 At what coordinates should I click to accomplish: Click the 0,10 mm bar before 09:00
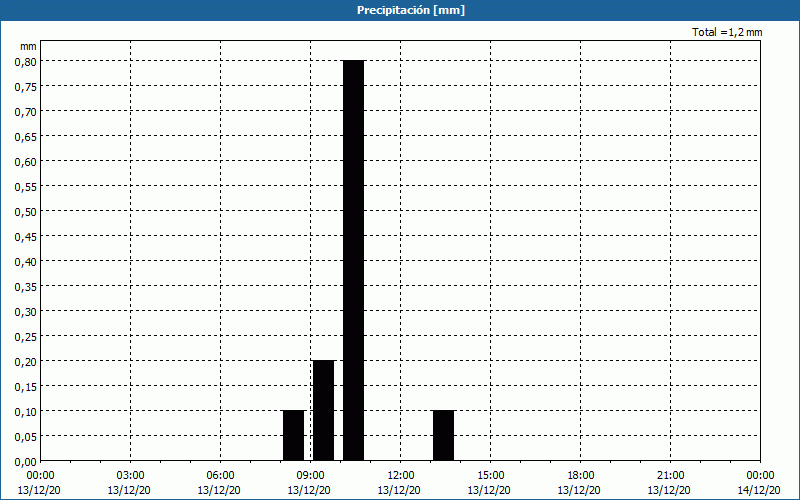[293, 436]
